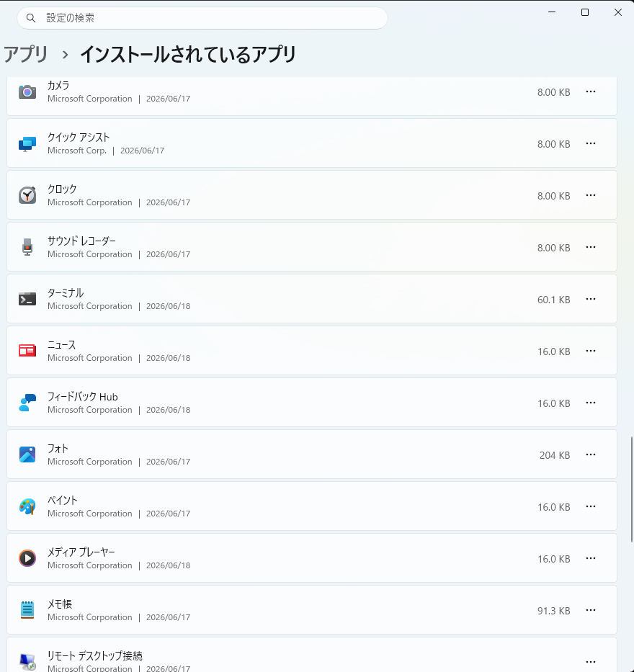
Task: Click the クイック アシスト app icon
Action: (27, 143)
